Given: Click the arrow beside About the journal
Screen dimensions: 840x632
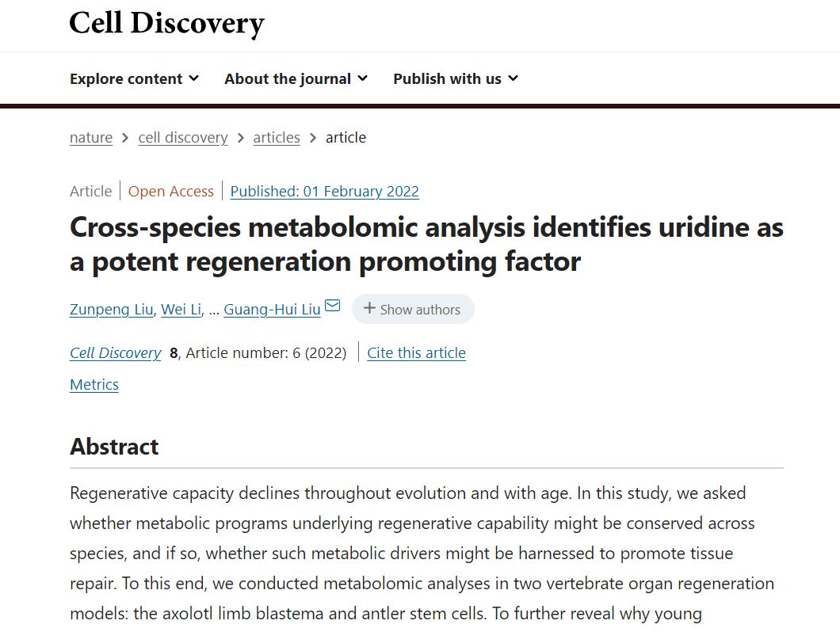Looking at the screenshot, I should point(362,78).
